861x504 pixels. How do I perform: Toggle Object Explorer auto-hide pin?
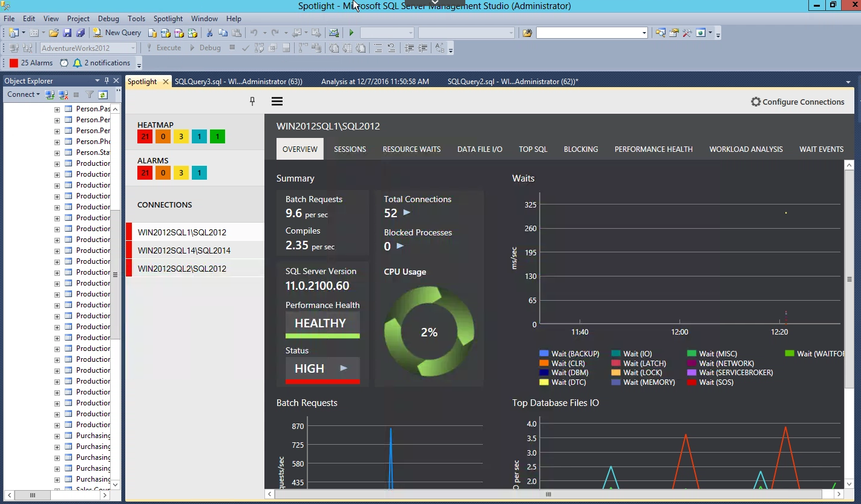click(107, 80)
